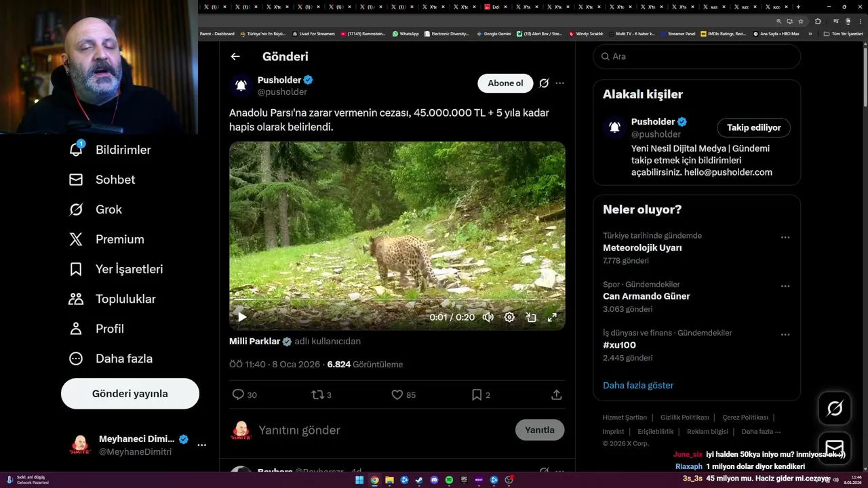Click the Ara search box

[x=696, y=56]
